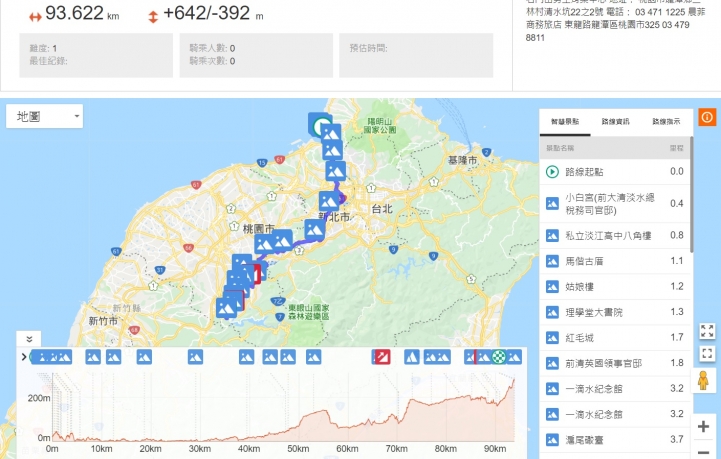Click landmark icon nearest the 20km mark
The width and height of the screenshot is (721, 459).
(x=144, y=357)
